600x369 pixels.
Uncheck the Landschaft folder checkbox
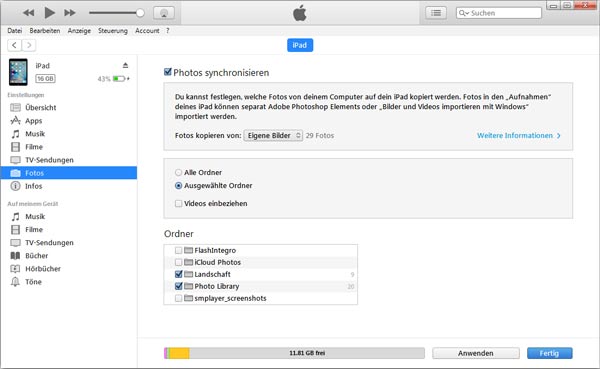178,274
